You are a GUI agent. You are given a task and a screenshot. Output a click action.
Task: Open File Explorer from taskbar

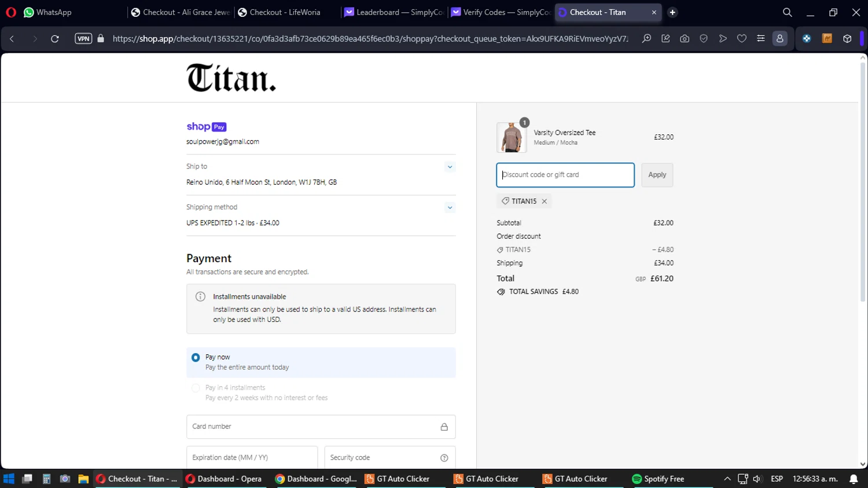(83, 479)
